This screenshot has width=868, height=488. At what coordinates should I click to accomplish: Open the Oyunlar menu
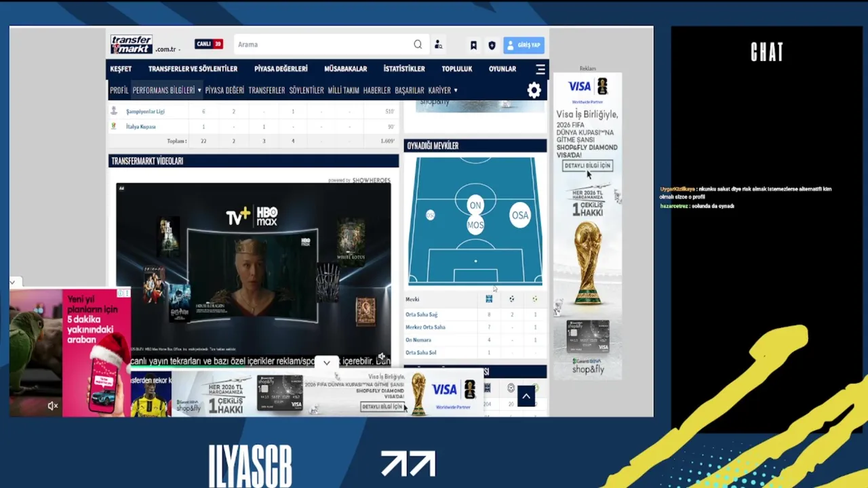502,69
